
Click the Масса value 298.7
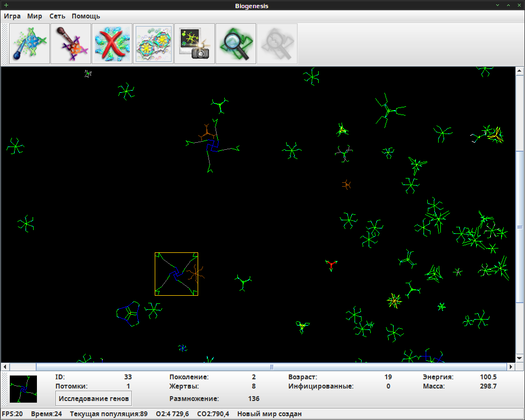coord(488,386)
